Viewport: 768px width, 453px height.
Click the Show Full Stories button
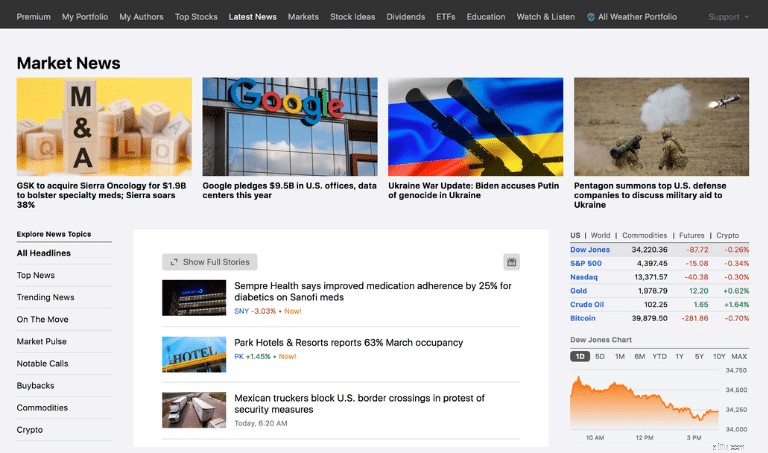point(210,262)
